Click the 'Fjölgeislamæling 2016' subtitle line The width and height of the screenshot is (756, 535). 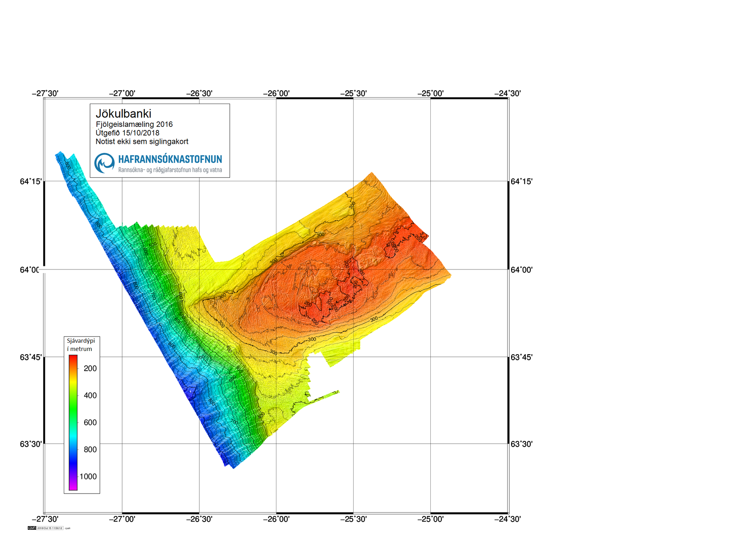click(x=134, y=124)
